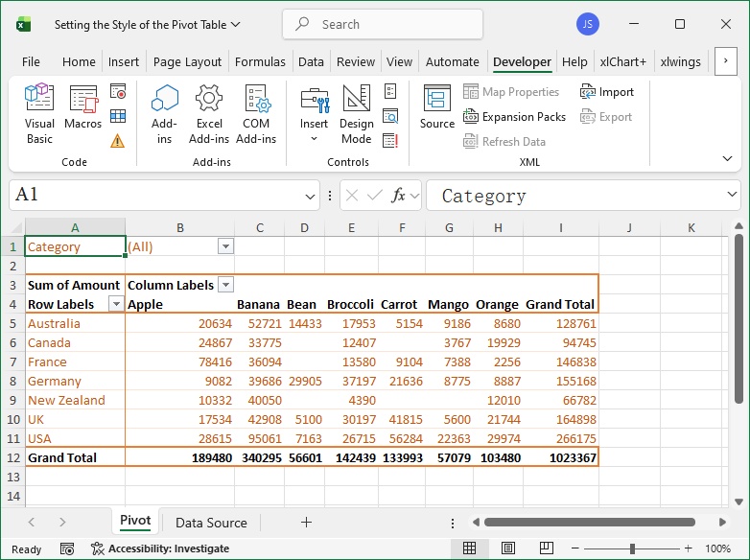
Task: Collapse the ribbon using the chevron
Action: (727, 158)
